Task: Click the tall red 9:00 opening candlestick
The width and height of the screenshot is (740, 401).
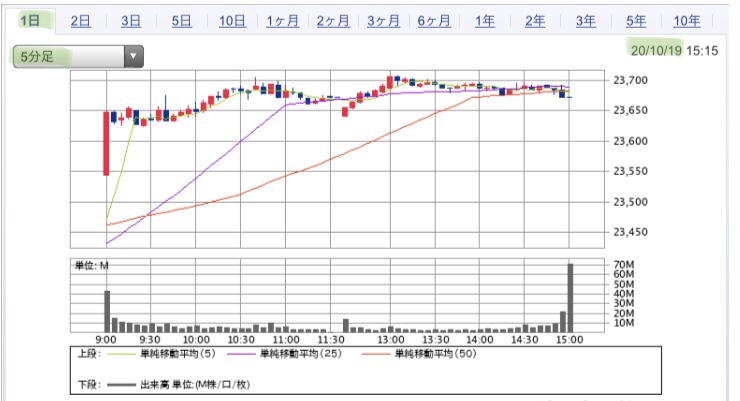Action: pyautogui.click(x=106, y=143)
